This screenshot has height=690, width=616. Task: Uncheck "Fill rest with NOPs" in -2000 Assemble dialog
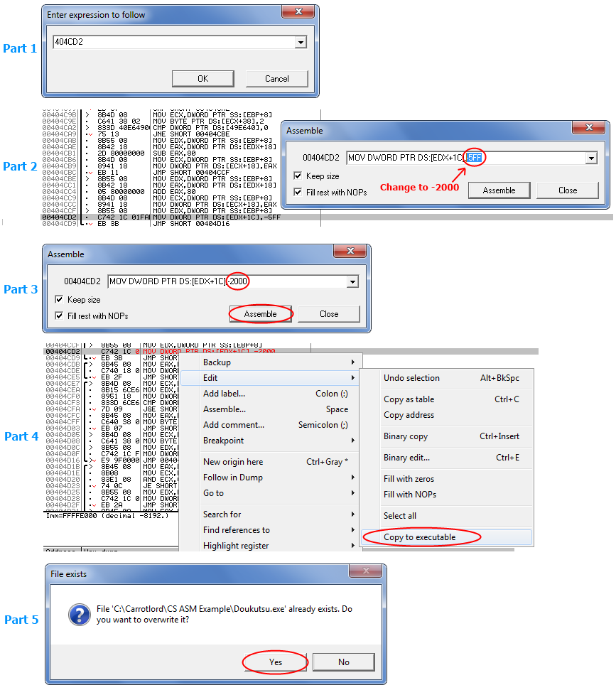(59, 316)
